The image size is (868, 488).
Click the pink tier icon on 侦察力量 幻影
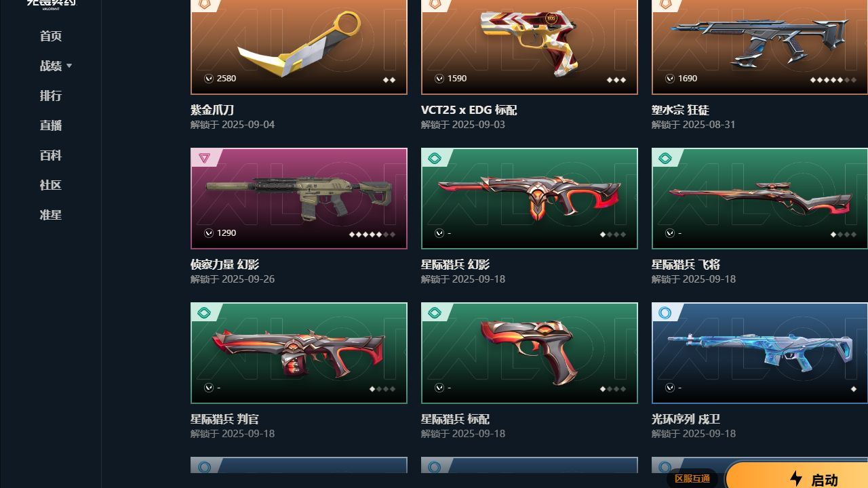click(x=204, y=158)
